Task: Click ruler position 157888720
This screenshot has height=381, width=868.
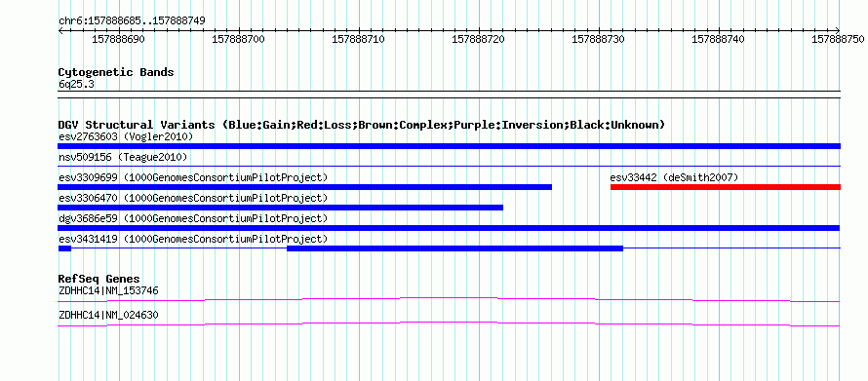Action: pyautogui.click(x=478, y=39)
